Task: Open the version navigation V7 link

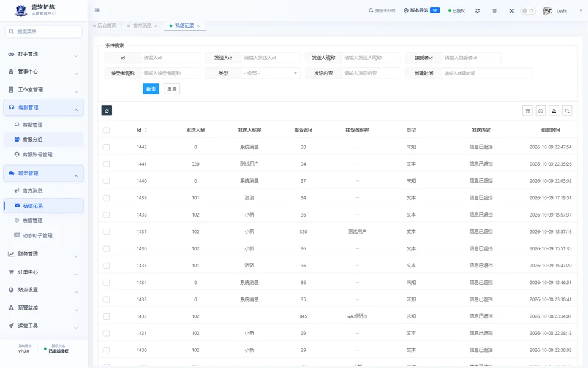Action: coord(421,10)
